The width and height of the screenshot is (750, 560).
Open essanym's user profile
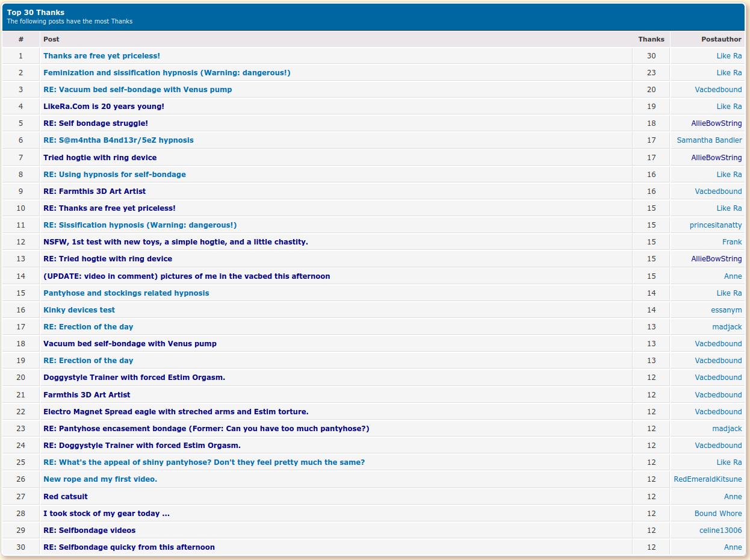[726, 310]
